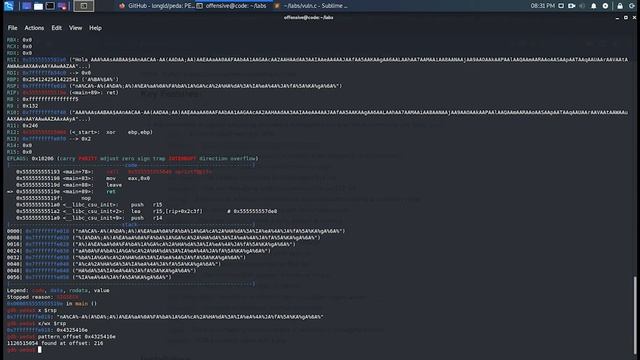Click the <main+83>: mov eax,0x0 line

pyautogui.click(x=83, y=178)
